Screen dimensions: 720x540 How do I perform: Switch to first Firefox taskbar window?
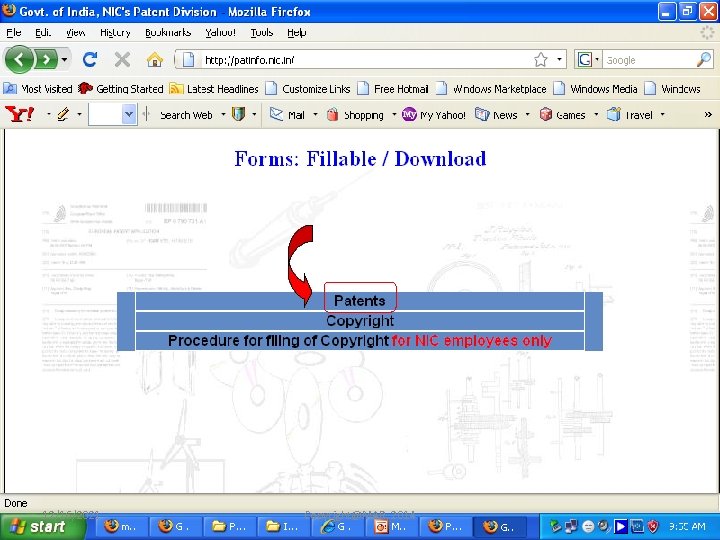click(x=121, y=526)
